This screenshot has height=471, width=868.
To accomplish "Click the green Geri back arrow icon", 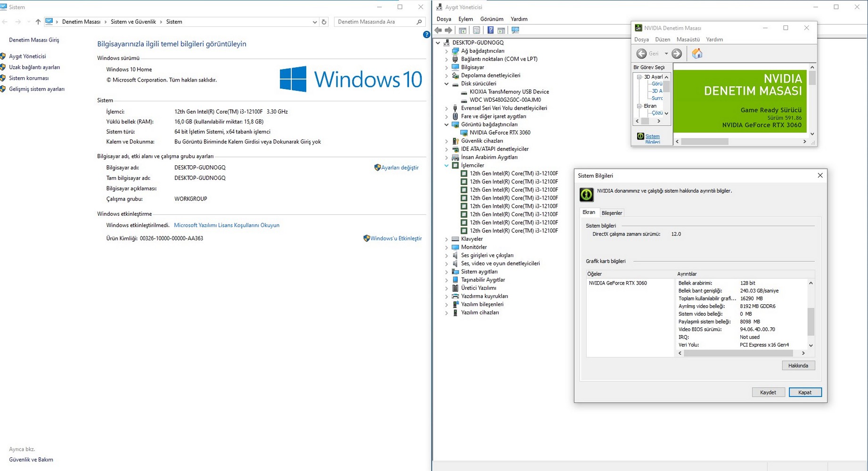I will (x=641, y=54).
